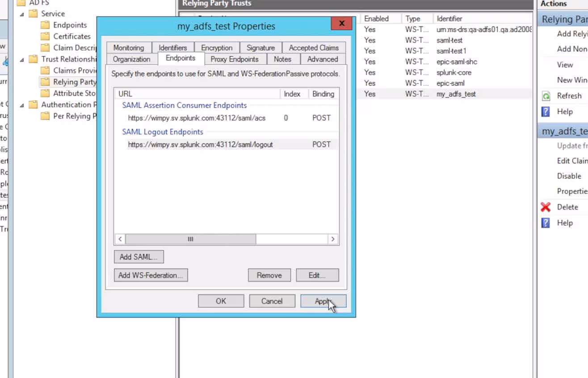This screenshot has width=588, height=378.
Task: Click the Per Relying Party folder icon
Action: [x=45, y=116]
